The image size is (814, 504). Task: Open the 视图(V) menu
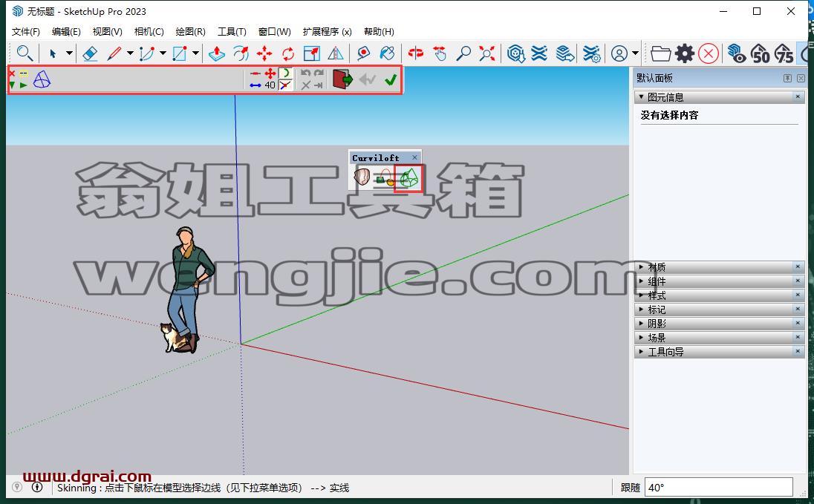click(x=108, y=32)
